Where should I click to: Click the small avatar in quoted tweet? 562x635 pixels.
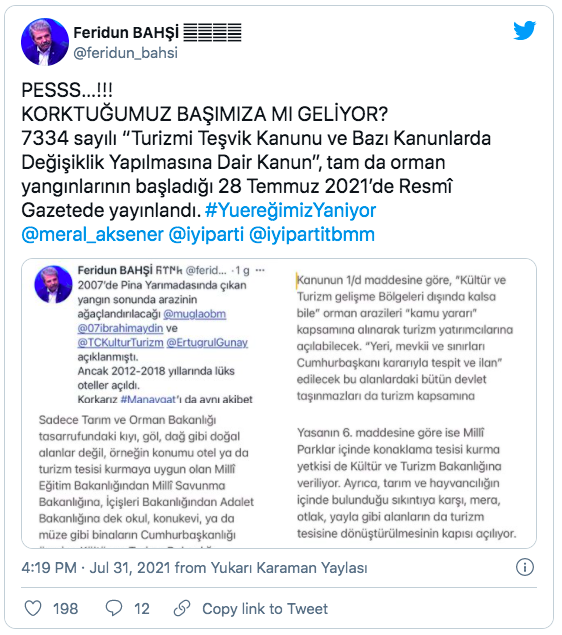click(53, 284)
